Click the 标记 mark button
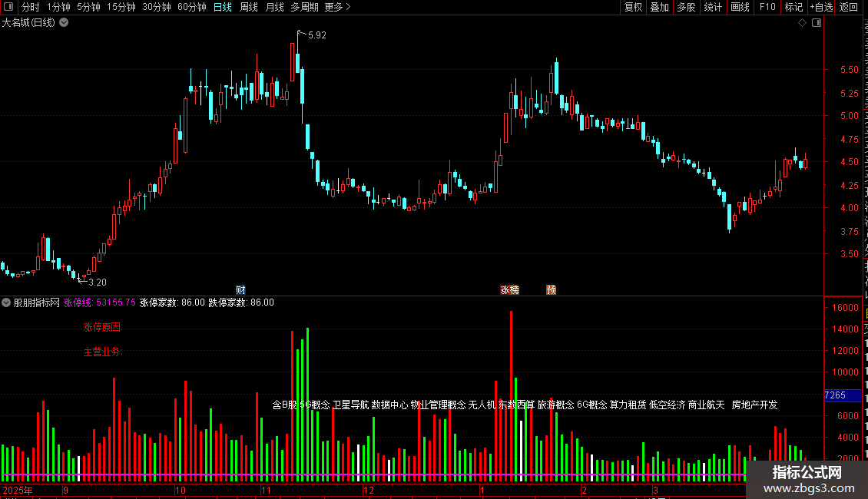Image resolution: width=868 pixels, height=499 pixels. (x=793, y=7)
